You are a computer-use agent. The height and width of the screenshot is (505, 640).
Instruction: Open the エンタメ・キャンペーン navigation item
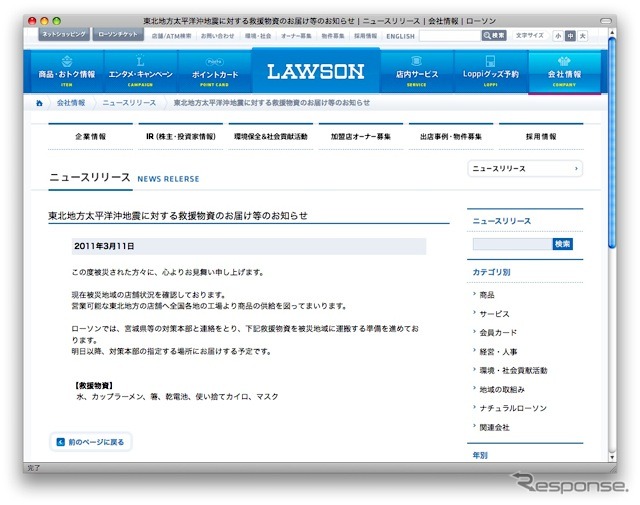click(140, 72)
